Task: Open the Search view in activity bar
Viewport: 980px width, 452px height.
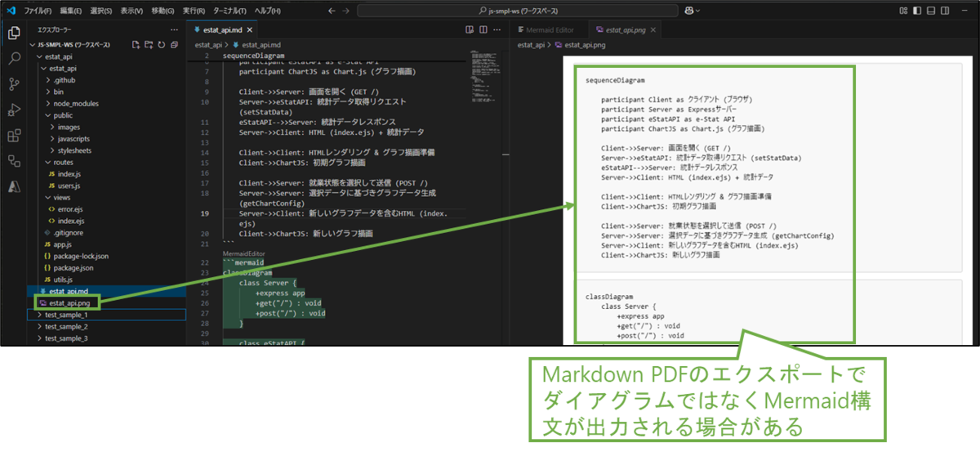Action: tap(14, 59)
